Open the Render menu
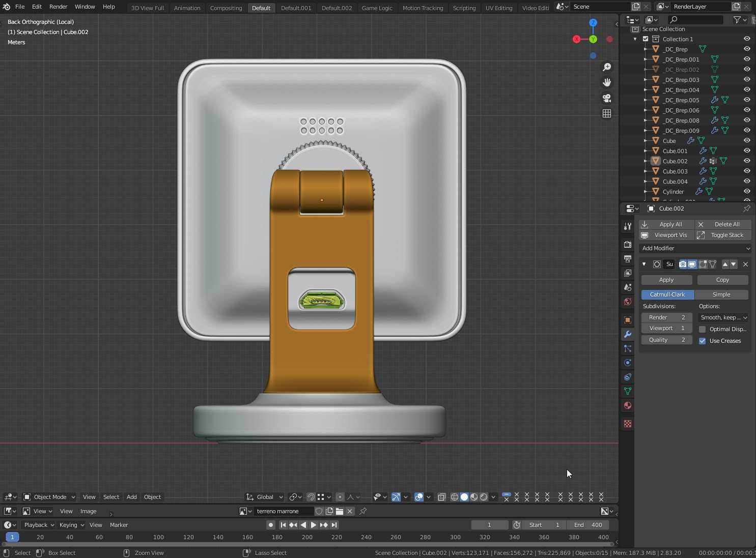756x558 pixels. 58,7
